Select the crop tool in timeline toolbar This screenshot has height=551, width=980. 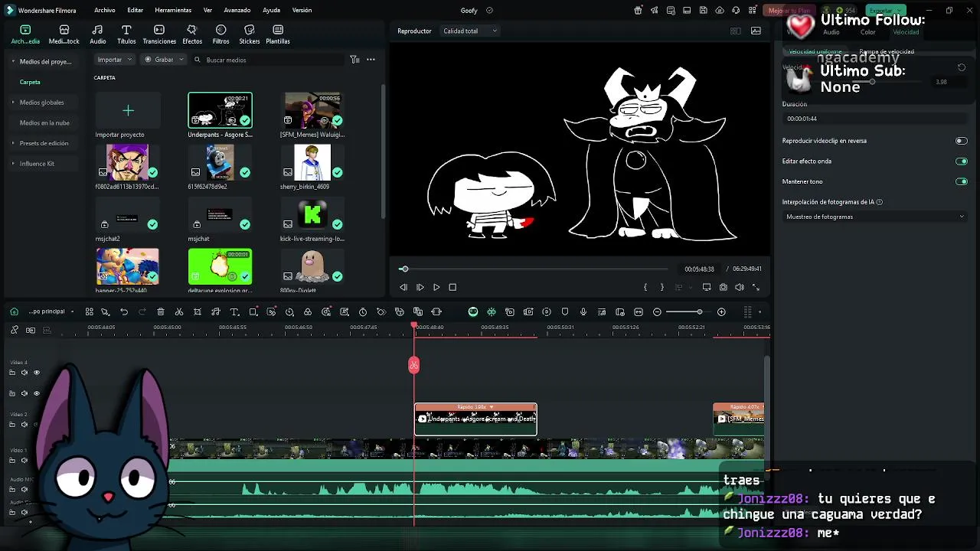(198, 312)
